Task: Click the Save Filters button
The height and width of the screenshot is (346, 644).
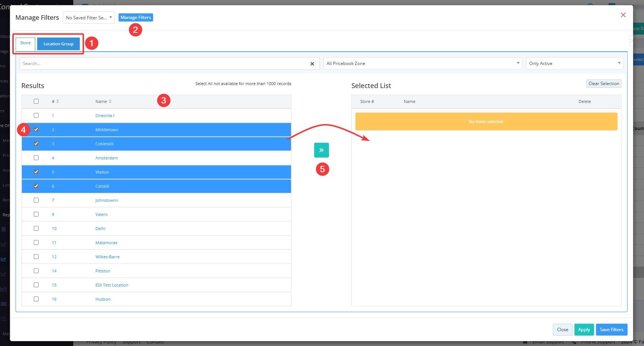Action: tap(611, 330)
